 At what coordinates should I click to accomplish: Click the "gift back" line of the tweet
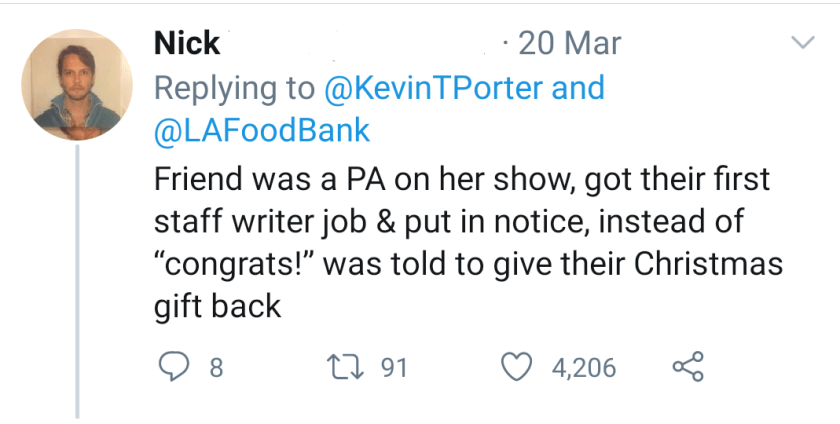pyautogui.click(x=218, y=306)
